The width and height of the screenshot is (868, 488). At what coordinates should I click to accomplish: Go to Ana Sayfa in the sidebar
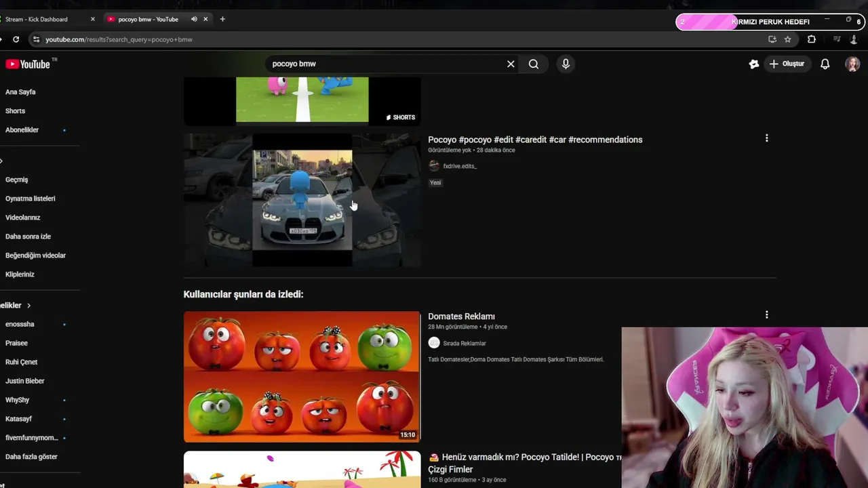click(20, 92)
